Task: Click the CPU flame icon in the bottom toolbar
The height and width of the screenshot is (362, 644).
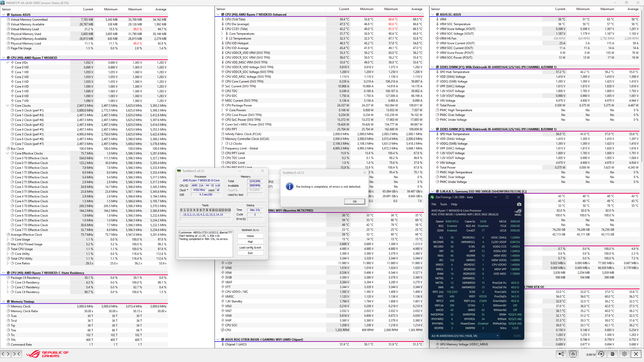Action: click(573, 354)
